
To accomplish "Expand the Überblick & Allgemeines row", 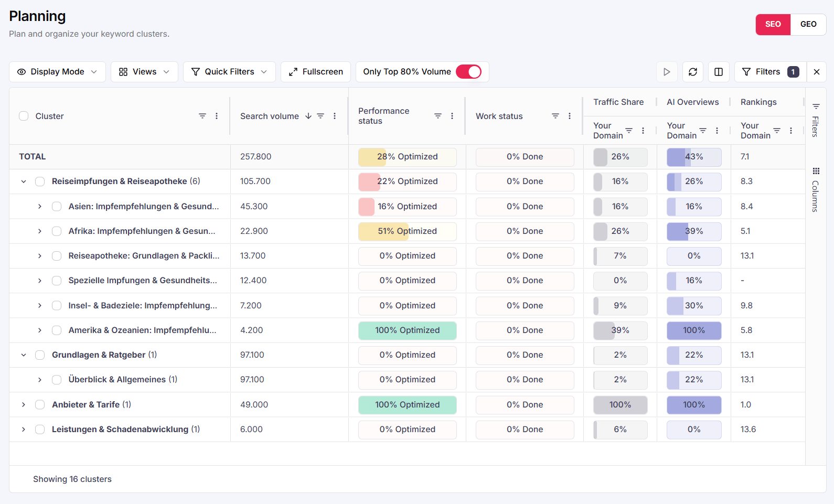I will tap(40, 380).
